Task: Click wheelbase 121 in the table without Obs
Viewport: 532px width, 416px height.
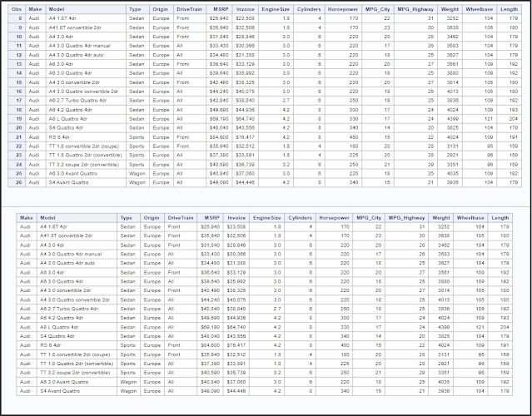Action: (480, 327)
